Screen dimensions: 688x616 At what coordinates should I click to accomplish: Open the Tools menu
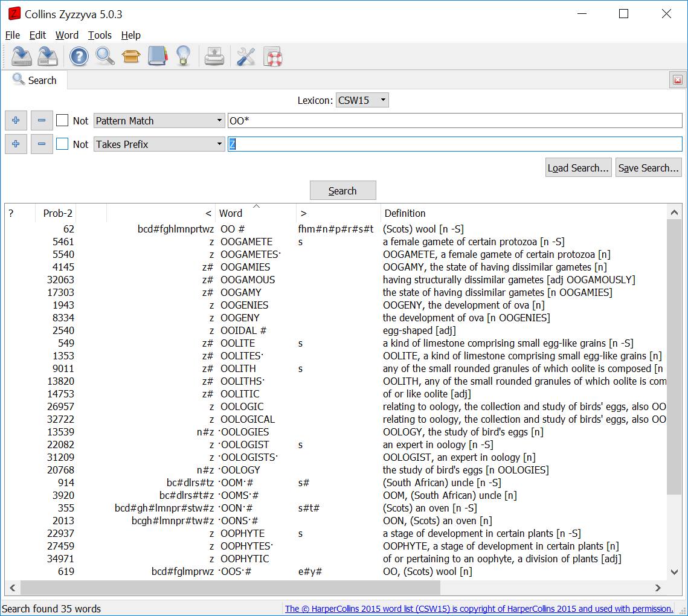coord(100,35)
